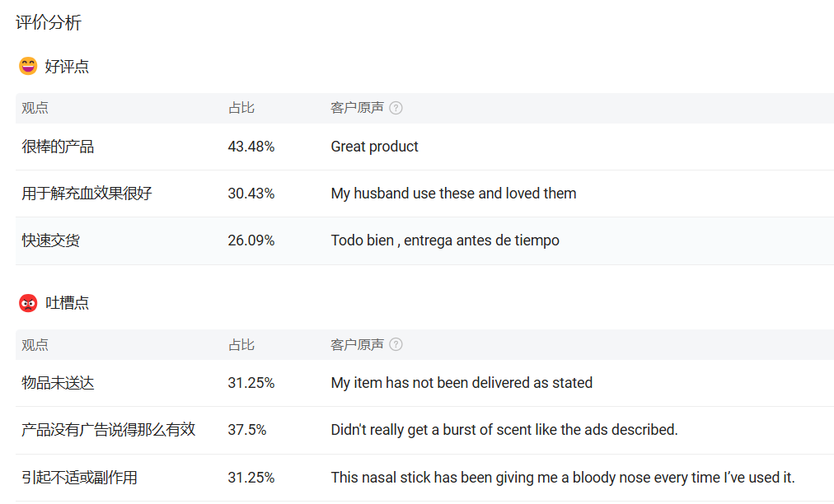Click the help icon beside positive 客户原声 header
Viewport: 834px width, 504px height.
tap(396, 108)
